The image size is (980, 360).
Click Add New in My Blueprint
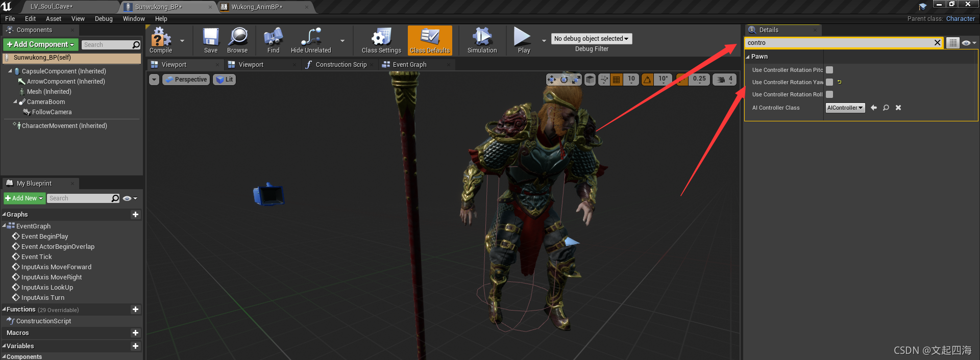pyautogui.click(x=24, y=198)
